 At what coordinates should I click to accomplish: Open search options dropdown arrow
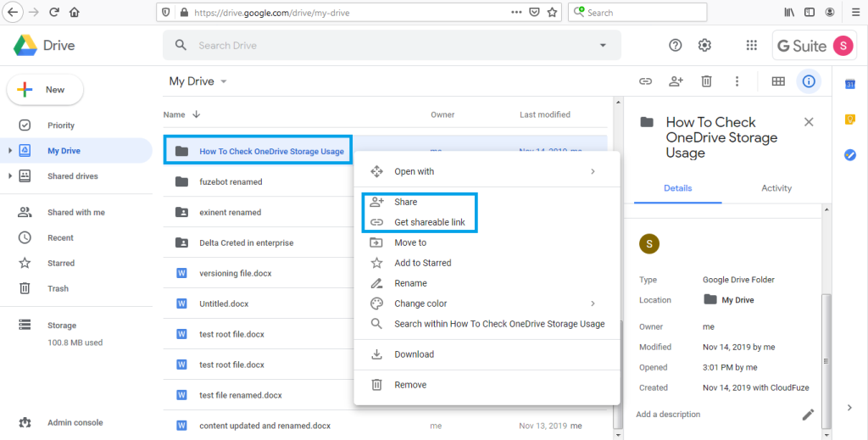603,46
